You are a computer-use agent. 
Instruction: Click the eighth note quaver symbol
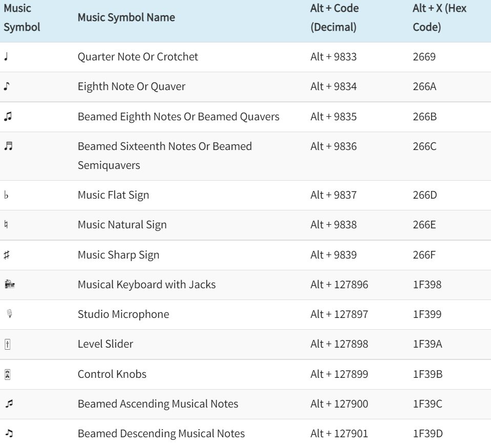click(7, 87)
